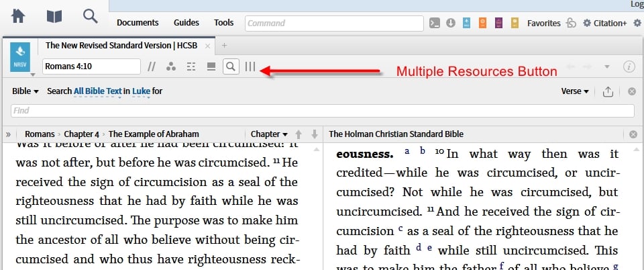Open the Library book icon
This screenshot has width=644, height=270.
[54, 17]
